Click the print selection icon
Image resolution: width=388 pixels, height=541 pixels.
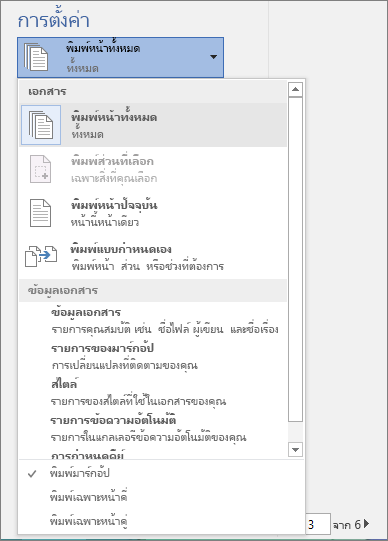click(40, 169)
